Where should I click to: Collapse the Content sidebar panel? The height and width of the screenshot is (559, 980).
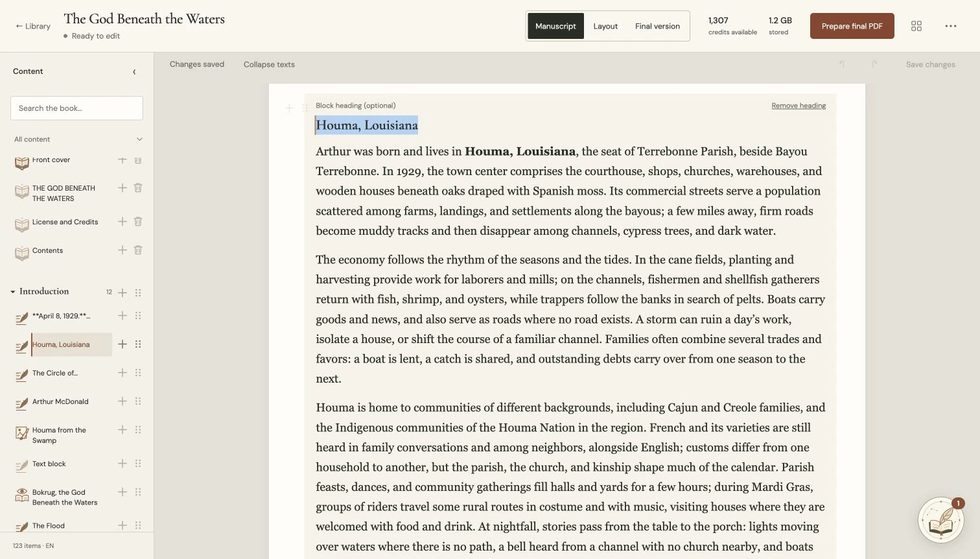click(x=134, y=72)
